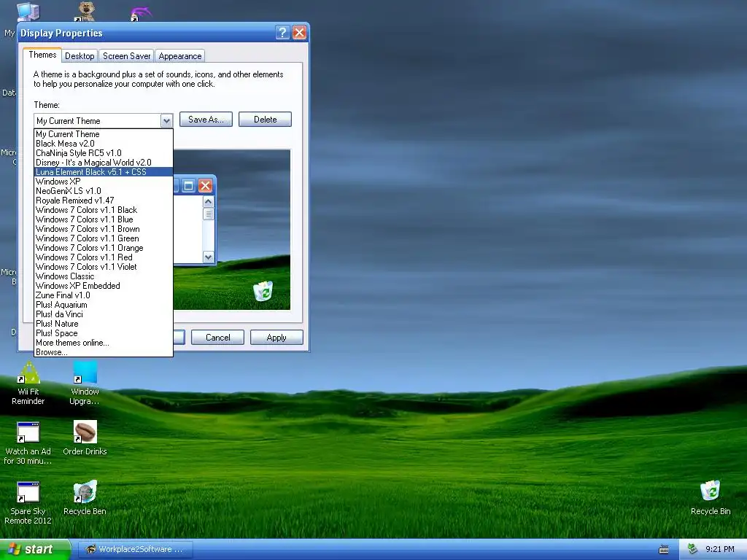Open the Start menu
This screenshot has width=747, height=560.
click(x=35, y=549)
